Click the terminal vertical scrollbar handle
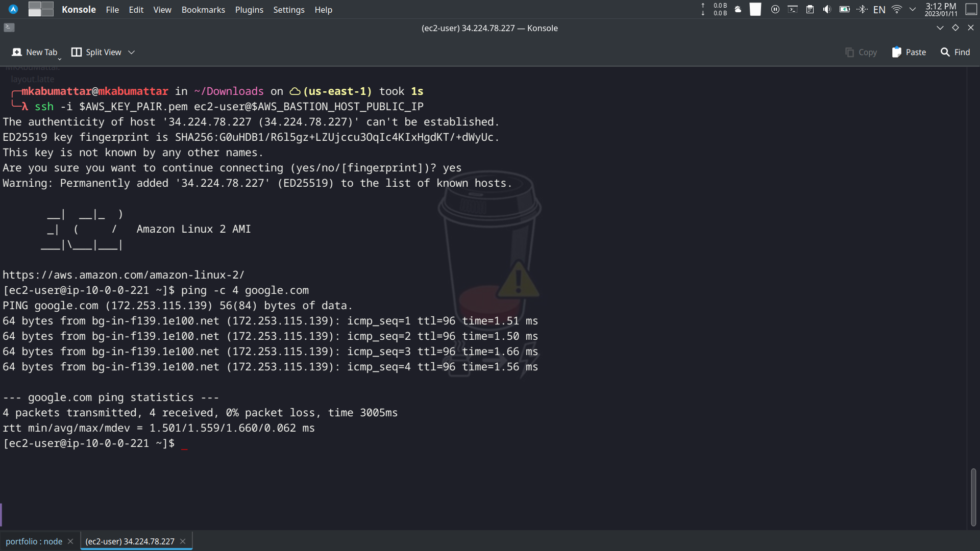Viewport: 980px width, 551px height. pyautogui.click(x=973, y=497)
